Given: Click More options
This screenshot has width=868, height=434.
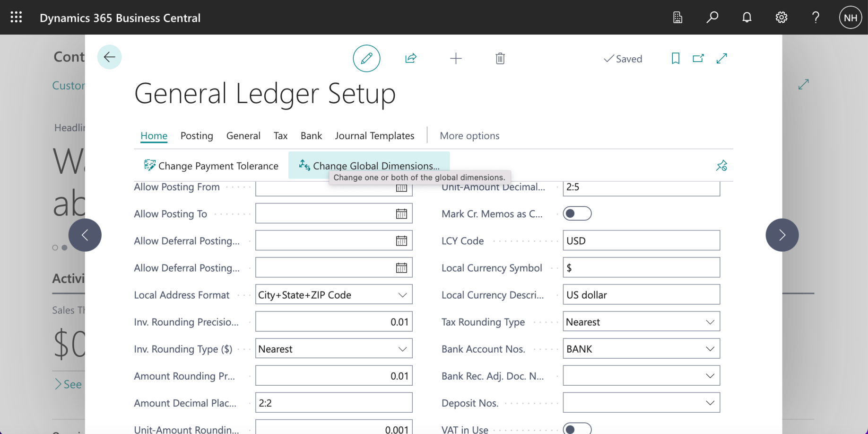Looking at the screenshot, I should 469,136.
